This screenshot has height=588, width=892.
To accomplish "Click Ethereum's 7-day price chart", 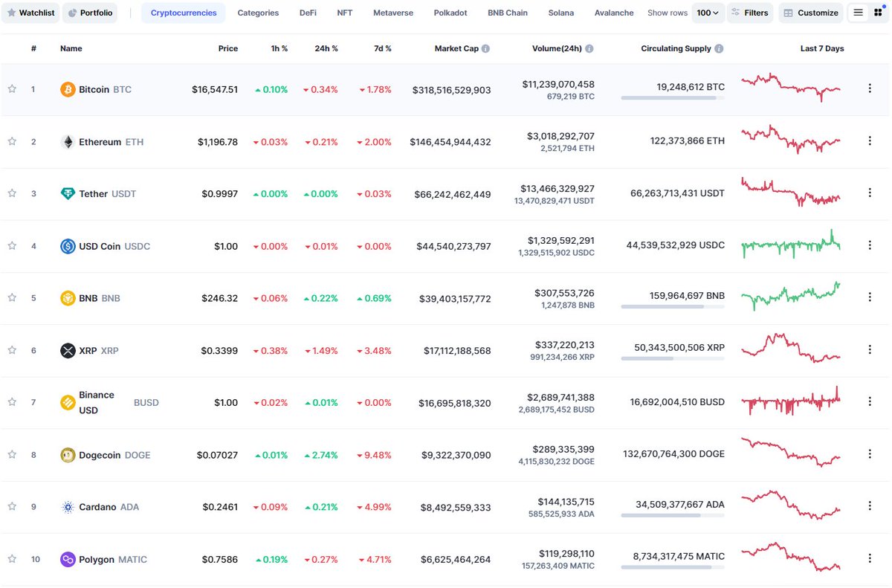I will [x=790, y=140].
